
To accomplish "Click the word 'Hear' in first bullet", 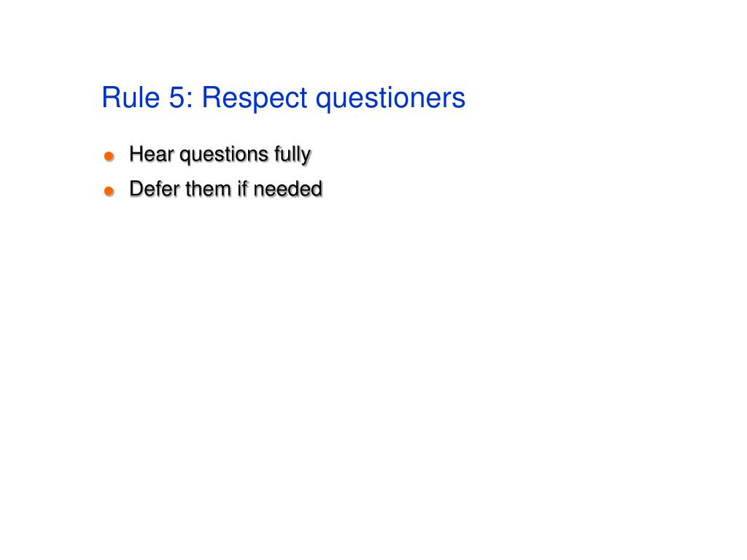I will click(152, 154).
